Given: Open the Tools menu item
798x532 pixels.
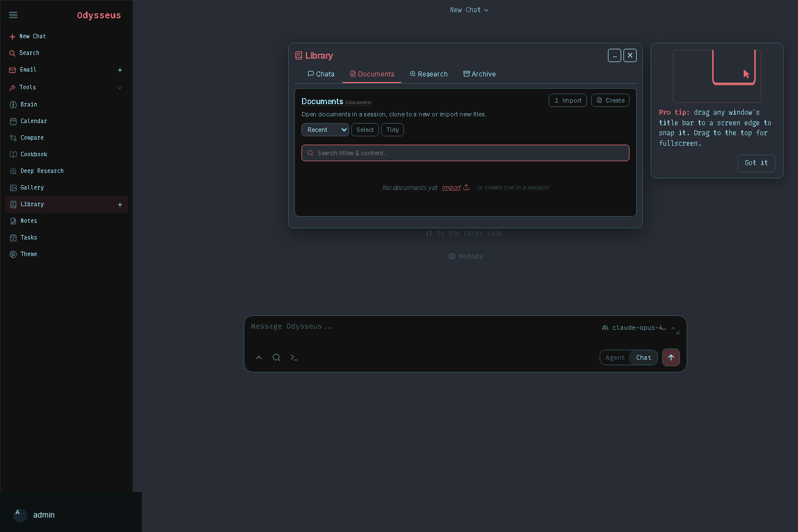Looking at the screenshot, I should (x=28, y=88).
